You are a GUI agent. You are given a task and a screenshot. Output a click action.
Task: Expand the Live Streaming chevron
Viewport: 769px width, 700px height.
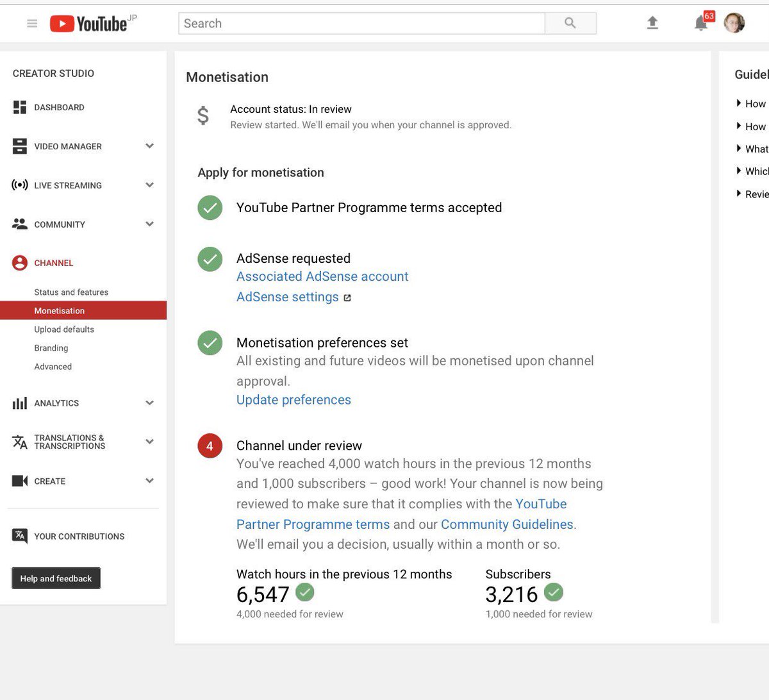(150, 185)
